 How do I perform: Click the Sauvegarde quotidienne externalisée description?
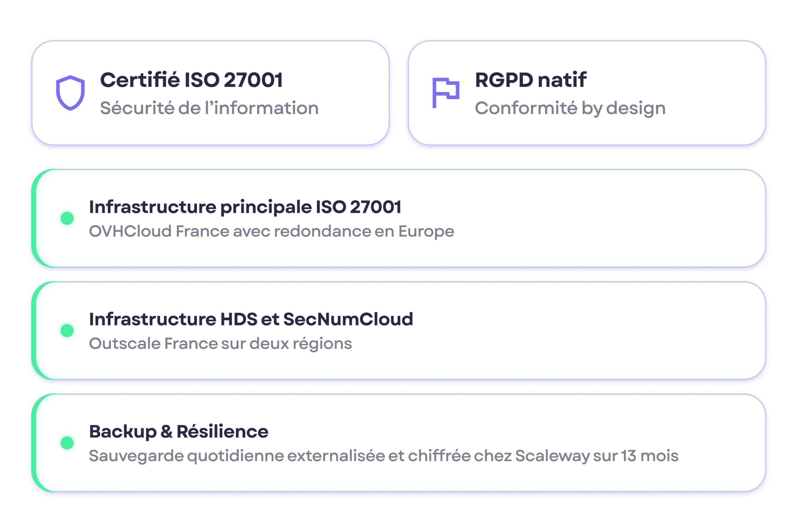383,456
